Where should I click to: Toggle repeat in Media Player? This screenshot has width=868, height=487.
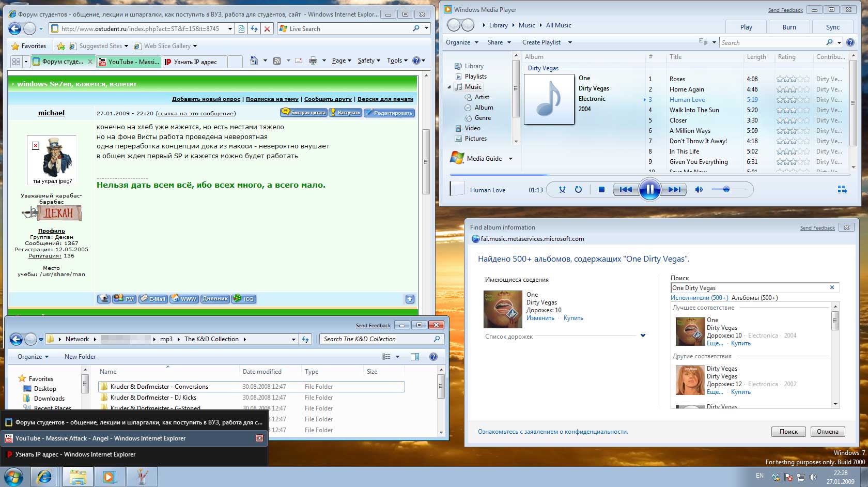pos(578,190)
